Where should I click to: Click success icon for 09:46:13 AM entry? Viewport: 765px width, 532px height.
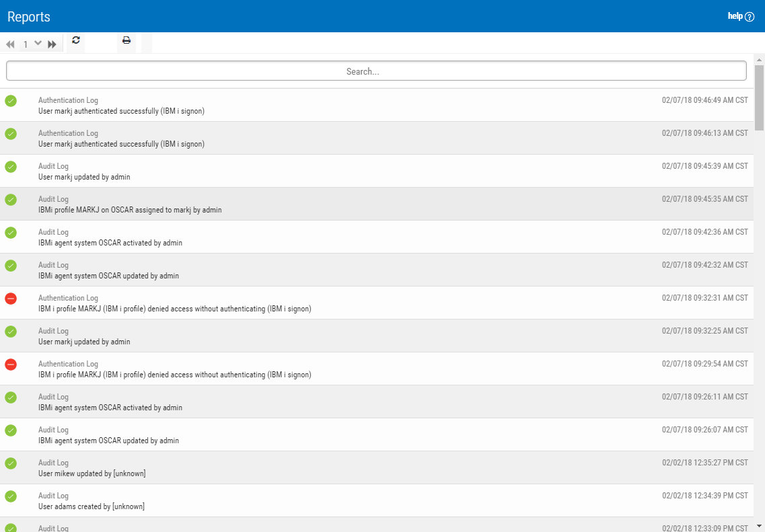coord(11,134)
